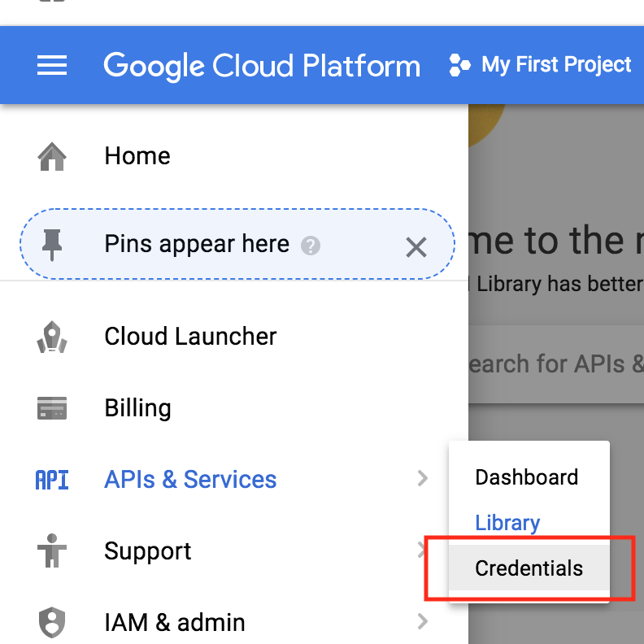The height and width of the screenshot is (644, 644).
Task: Select Dashboard from the submenu
Action: pos(527,477)
